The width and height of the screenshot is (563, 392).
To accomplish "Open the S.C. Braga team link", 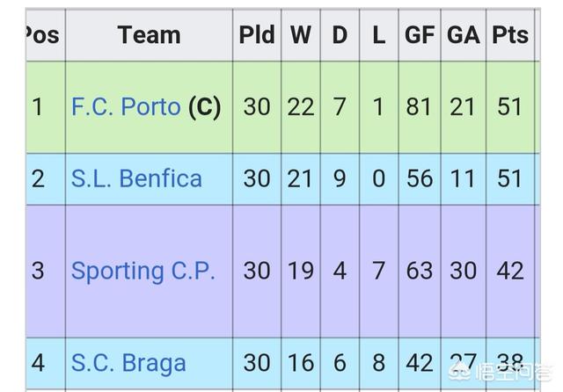I will coord(128,364).
